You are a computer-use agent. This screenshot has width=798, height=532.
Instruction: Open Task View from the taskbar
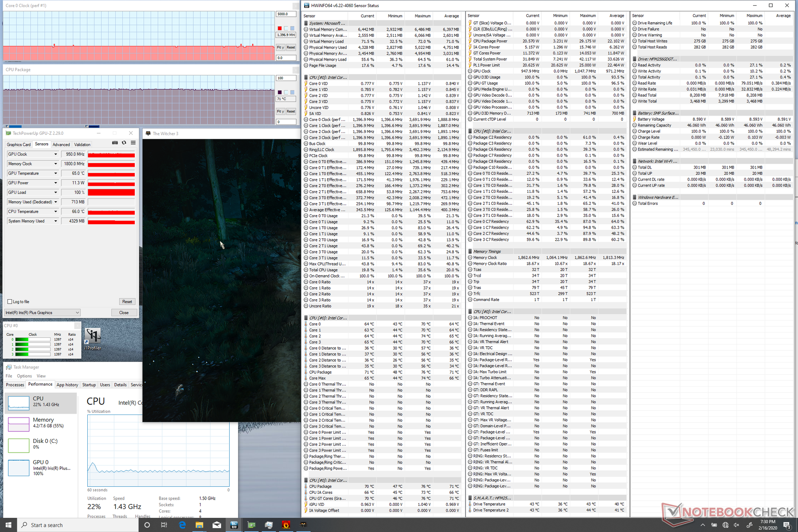164,525
